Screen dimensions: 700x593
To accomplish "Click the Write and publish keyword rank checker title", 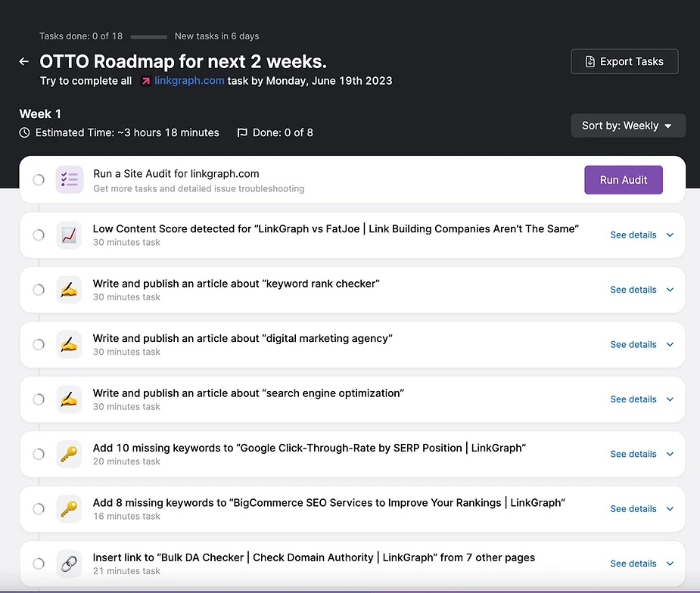I will point(236,284).
